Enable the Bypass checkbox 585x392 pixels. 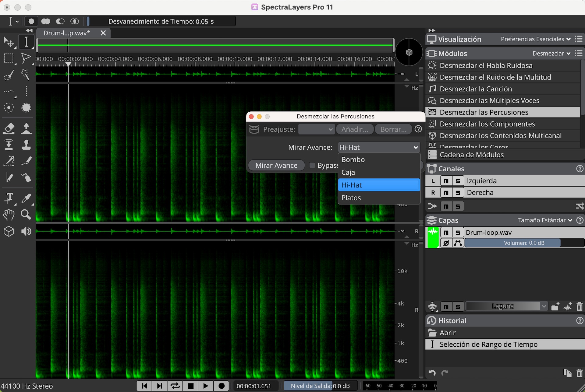click(312, 165)
